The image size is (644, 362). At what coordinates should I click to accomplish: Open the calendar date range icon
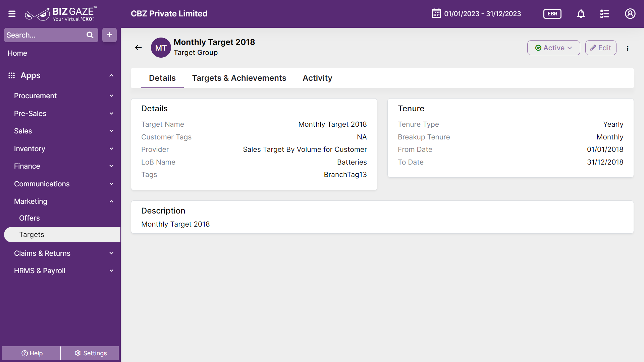click(x=436, y=13)
